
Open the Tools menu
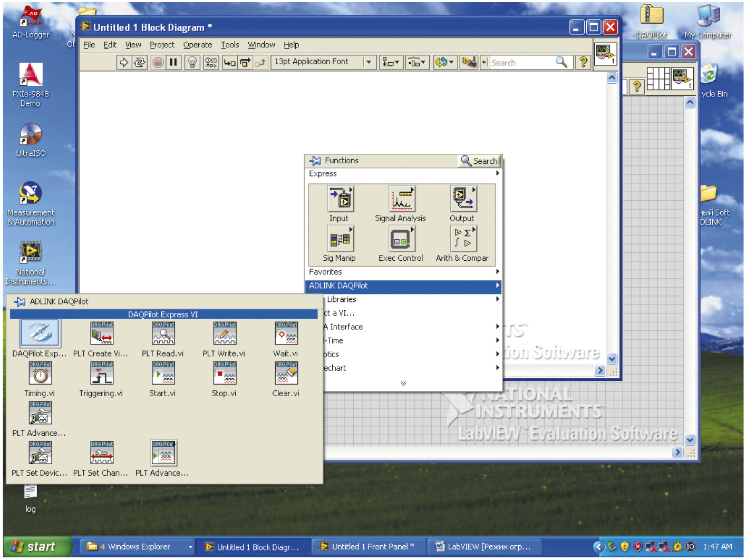point(230,45)
